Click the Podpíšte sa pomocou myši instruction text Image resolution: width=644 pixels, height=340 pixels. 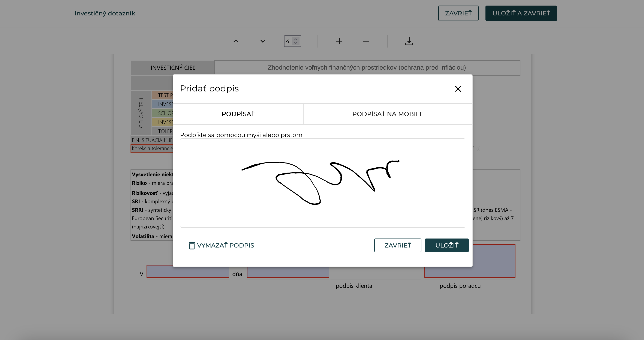coord(241,135)
